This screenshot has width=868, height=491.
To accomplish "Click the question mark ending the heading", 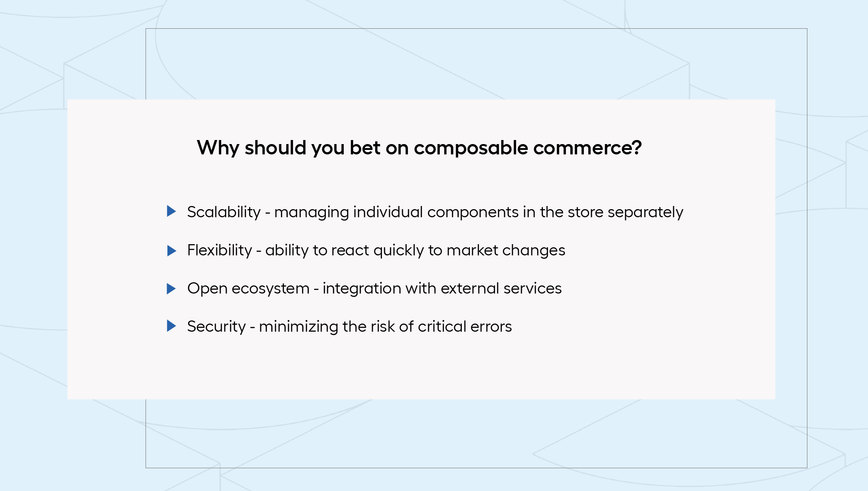I will tap(637, 147).
